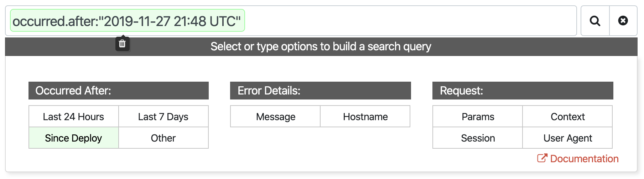644x179 pixels.
Task: Click the Error Details section header
Action: click(320, 91)
